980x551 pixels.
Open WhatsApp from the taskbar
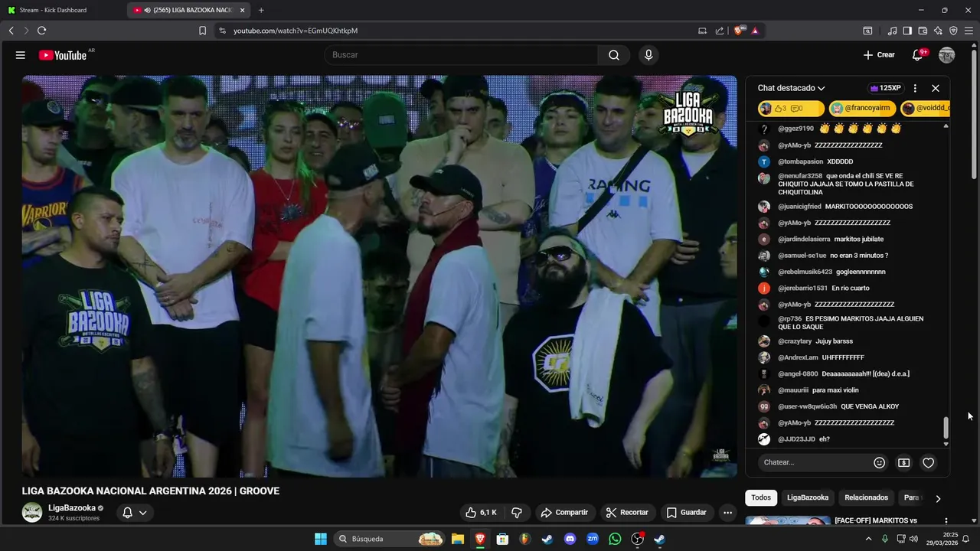click(615, 539)
